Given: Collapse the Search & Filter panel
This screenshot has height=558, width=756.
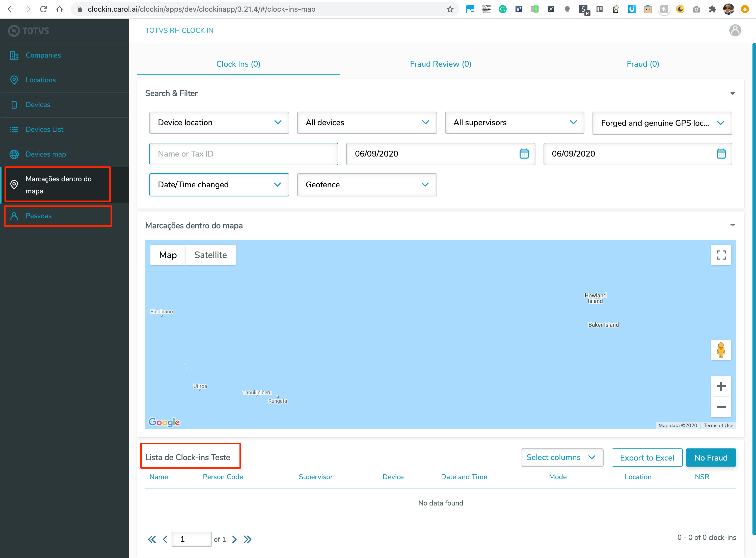Looking at the screenshot, I should click(x=732, y=94).
